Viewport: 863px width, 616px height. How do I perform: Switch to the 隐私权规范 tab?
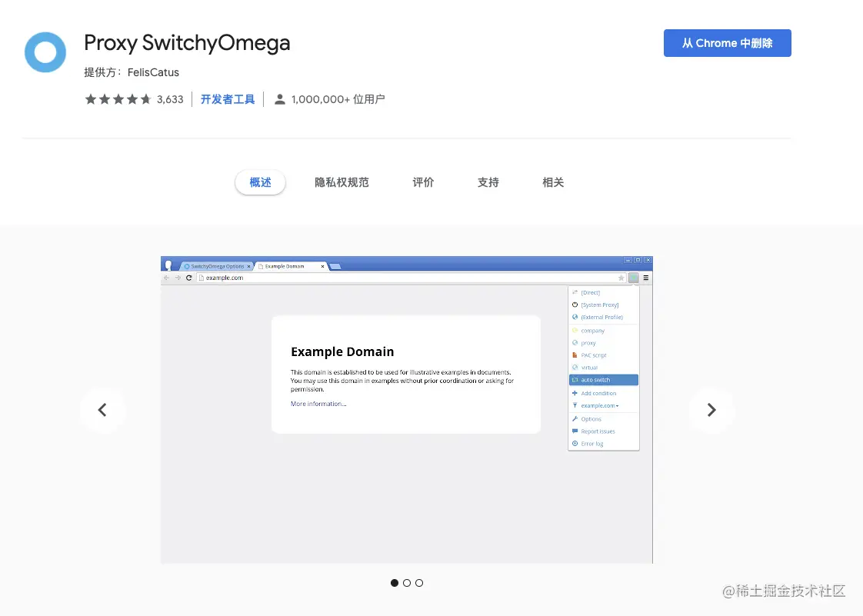(x=342, y=182)
